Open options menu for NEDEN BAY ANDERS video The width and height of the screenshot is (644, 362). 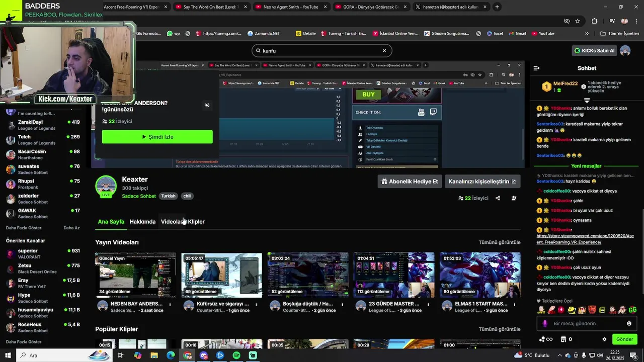pyautogui.click(x=170, y=304)
